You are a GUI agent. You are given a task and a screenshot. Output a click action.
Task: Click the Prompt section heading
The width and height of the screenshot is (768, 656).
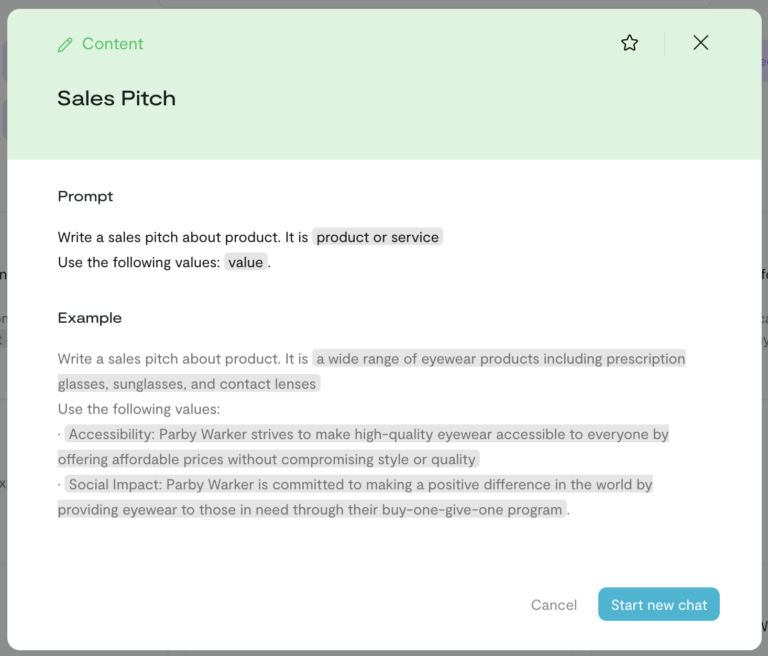click(85, 196)
